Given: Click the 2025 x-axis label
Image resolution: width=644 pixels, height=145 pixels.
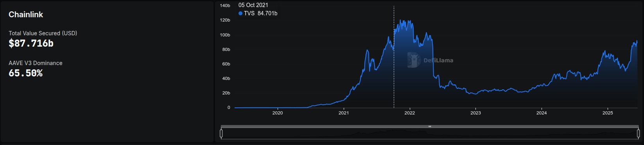Looking at the screenshot, I should click(x=608, y=113).
